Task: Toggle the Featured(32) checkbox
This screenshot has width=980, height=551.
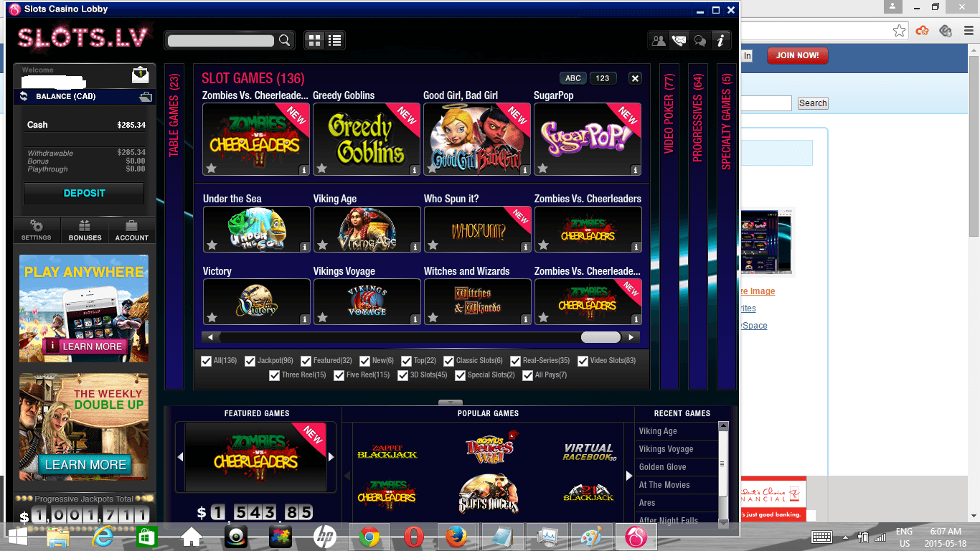Action: pyautogui.click(x=306, y=361)
